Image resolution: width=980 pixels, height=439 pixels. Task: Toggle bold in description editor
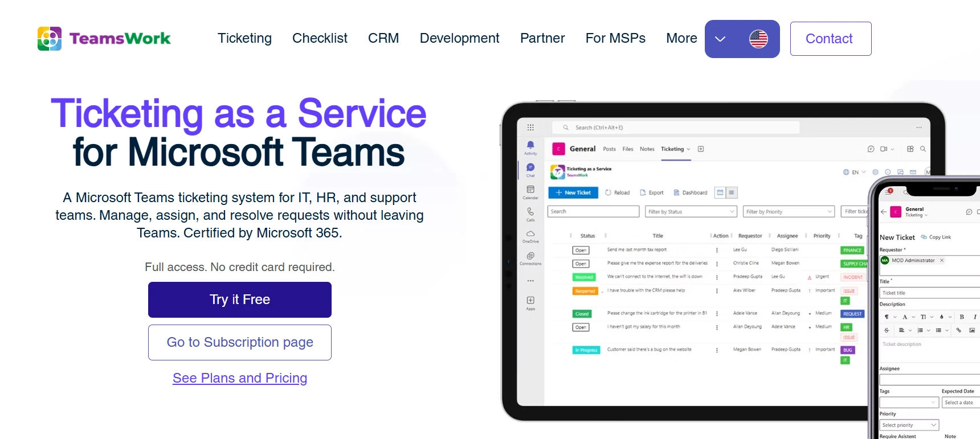coord(962,317)
